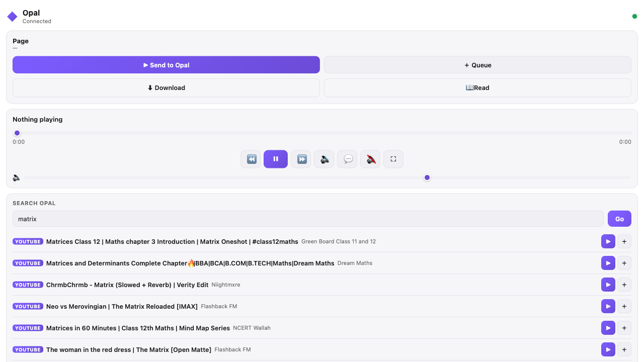644x362 pixels.
Task: Click the 'Page' section heading
Action: (21, 41)
